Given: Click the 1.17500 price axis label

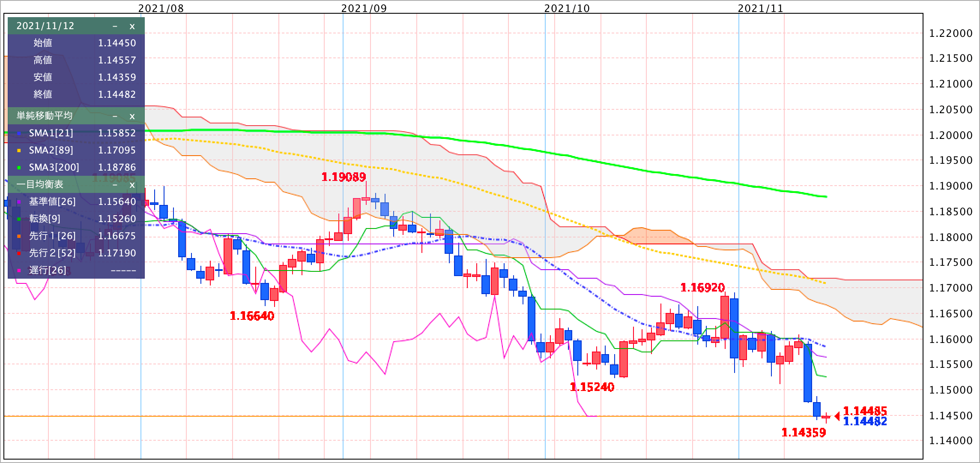Looking at the screenshot, I should coord(951,262).
